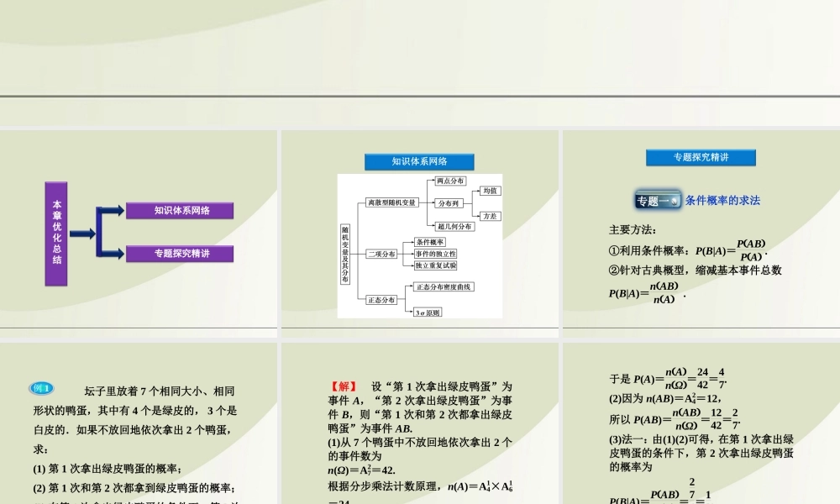
Task: Click the 离散型随机变量 node
Action: pos(391,202)
